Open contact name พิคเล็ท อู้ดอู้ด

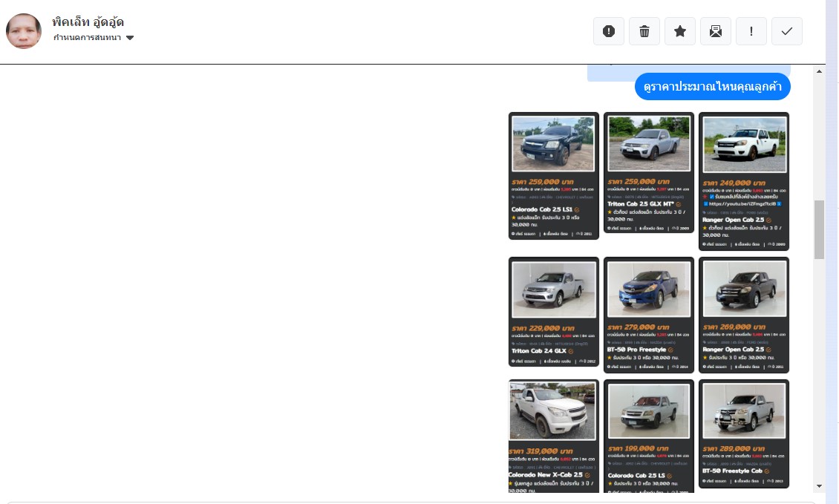[x=88, y=22]
